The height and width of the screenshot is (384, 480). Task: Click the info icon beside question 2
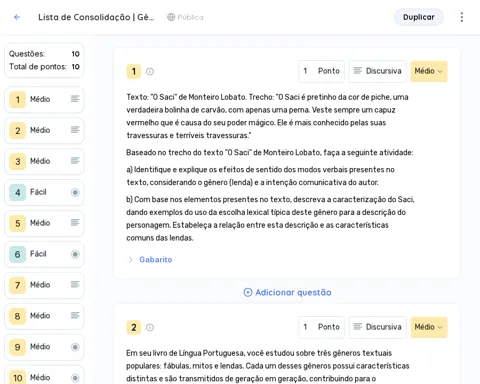tap(150, 327)
